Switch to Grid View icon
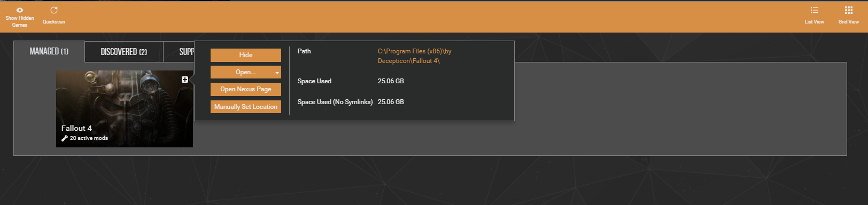The height and width of the screenshot is (205, 868). point(848,10)
